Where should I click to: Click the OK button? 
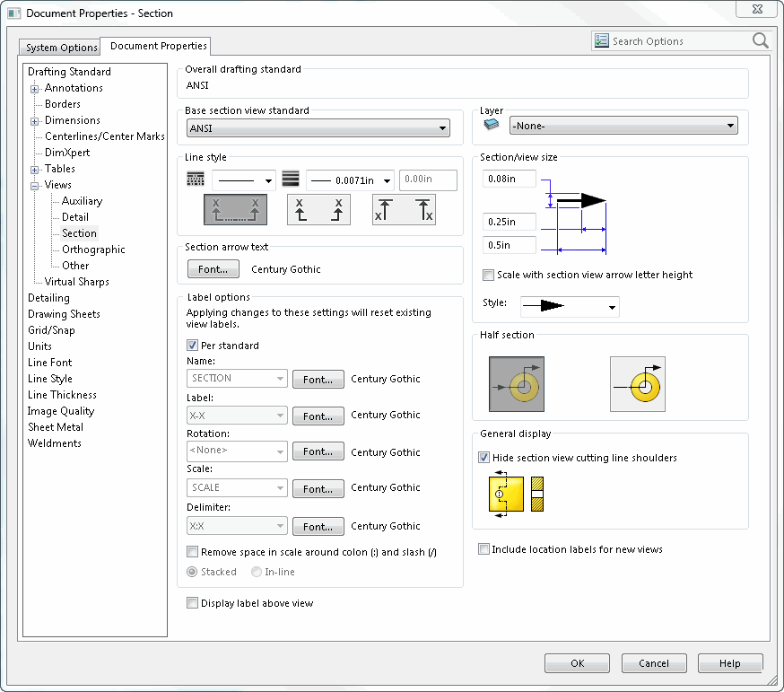(x=577, y=663)
